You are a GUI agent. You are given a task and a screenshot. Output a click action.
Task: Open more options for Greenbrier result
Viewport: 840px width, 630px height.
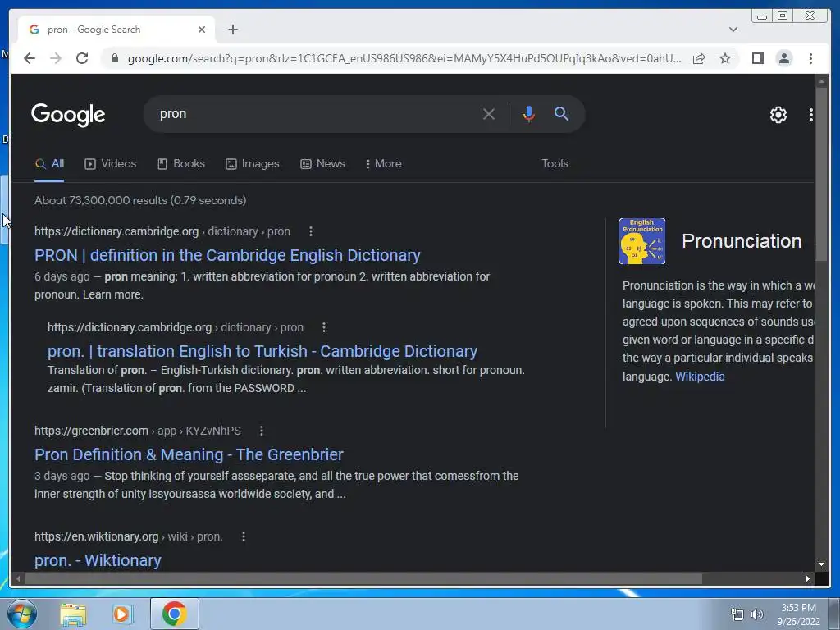pos(262,431)
